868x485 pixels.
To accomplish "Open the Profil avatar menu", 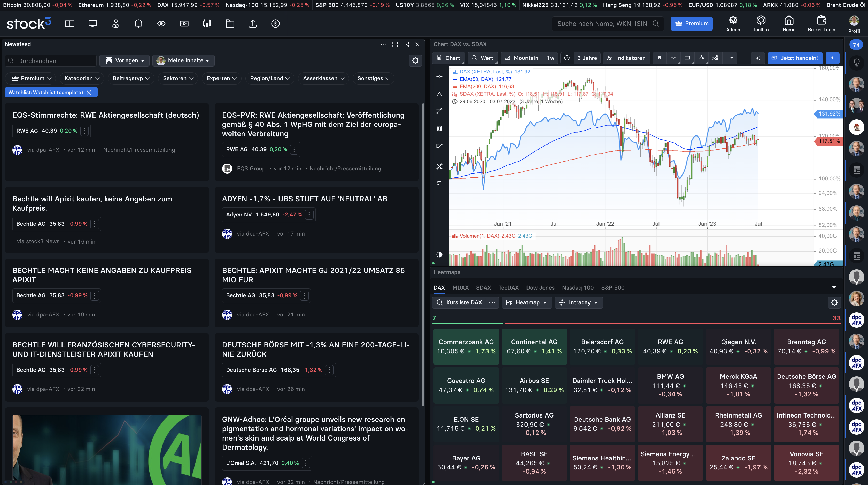I will pos(854,24).
